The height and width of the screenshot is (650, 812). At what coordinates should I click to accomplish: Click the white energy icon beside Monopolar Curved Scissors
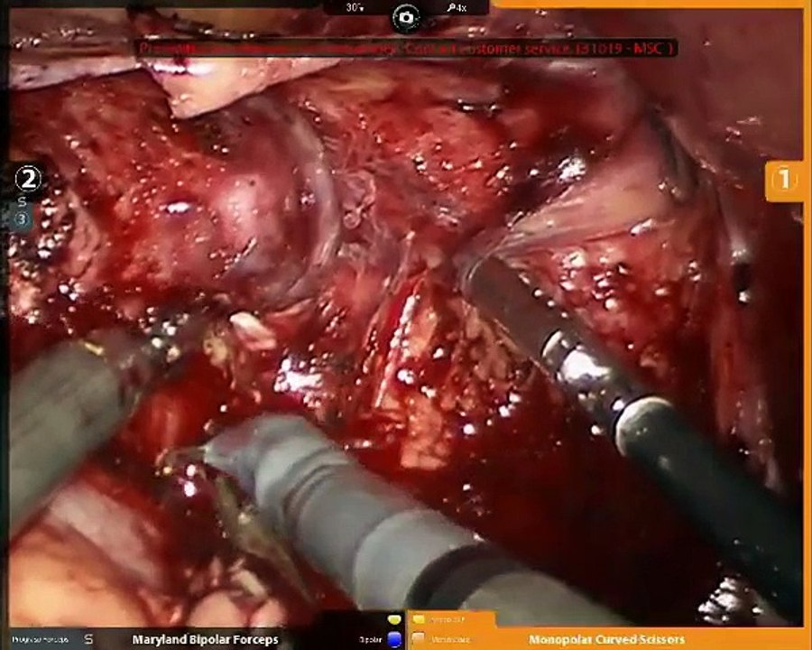(419, 638)
